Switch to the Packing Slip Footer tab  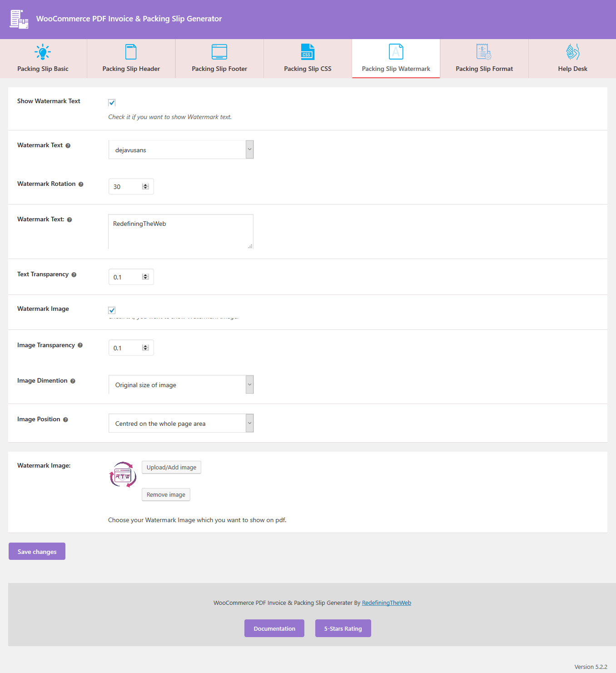click(219, 58)
